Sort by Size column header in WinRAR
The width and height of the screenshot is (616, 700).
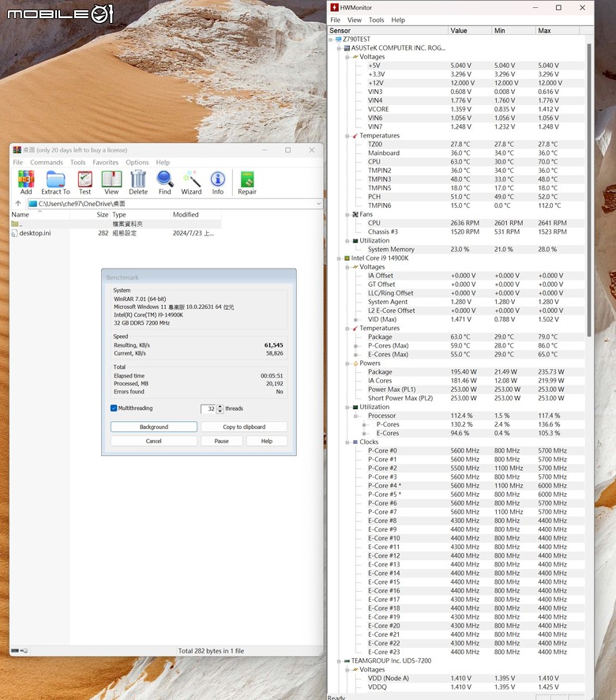click(x=90, y=215)
